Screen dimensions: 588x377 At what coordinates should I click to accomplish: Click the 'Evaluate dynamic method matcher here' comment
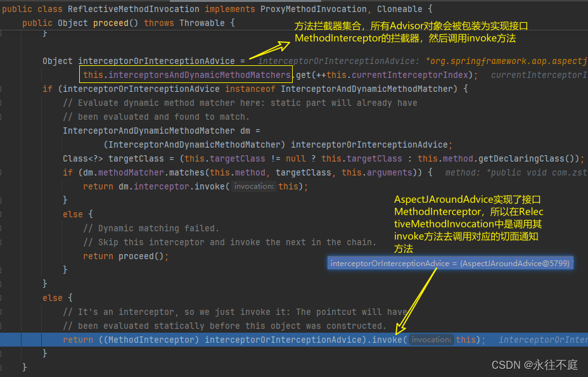(240, 103)
